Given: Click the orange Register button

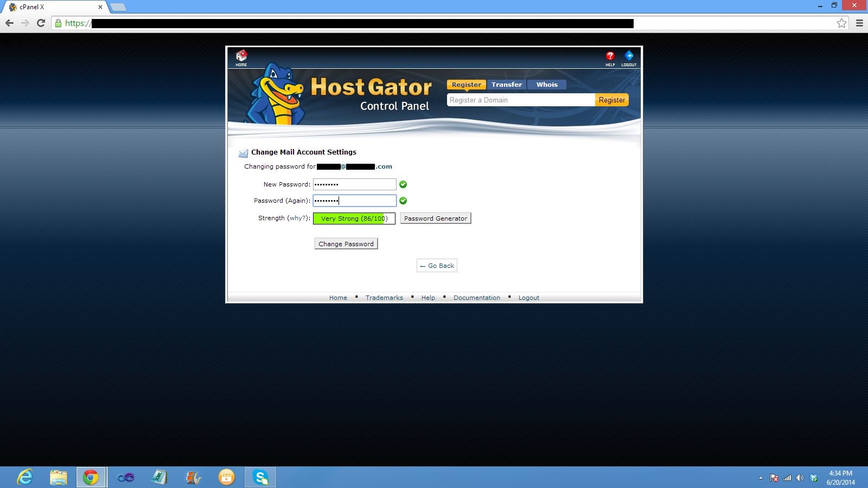Looking at the screenshot, I should [612, 100].
